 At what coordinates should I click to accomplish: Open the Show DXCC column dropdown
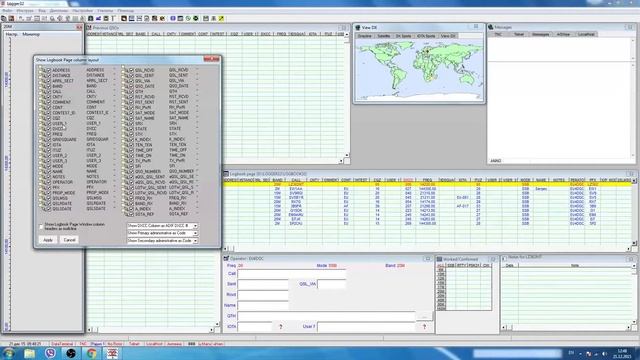(195, 226)
